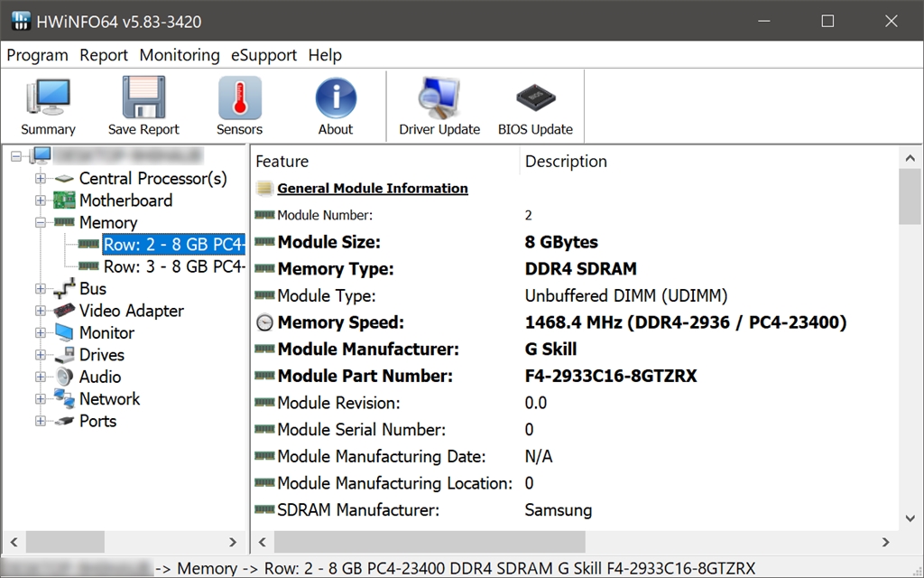Click the Save Report floppy icon
This screenshot has height=578, width=924.
coord(143,98)
